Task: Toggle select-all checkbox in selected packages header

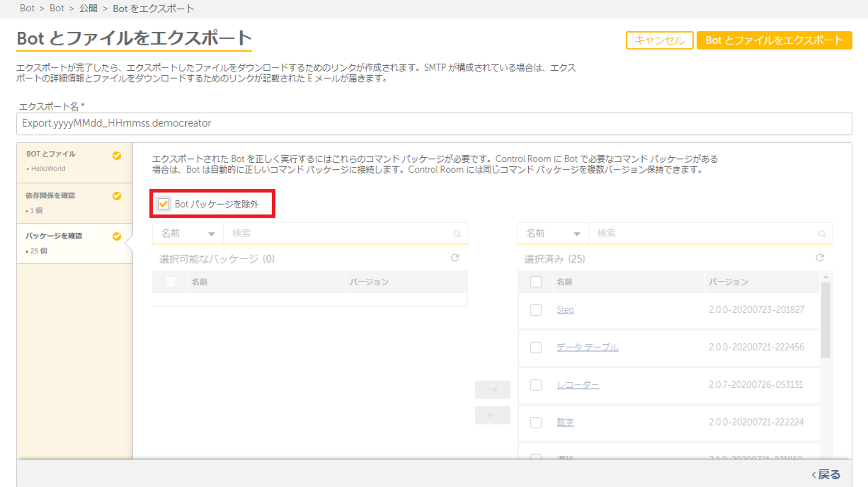Action: tap(536, 282)
